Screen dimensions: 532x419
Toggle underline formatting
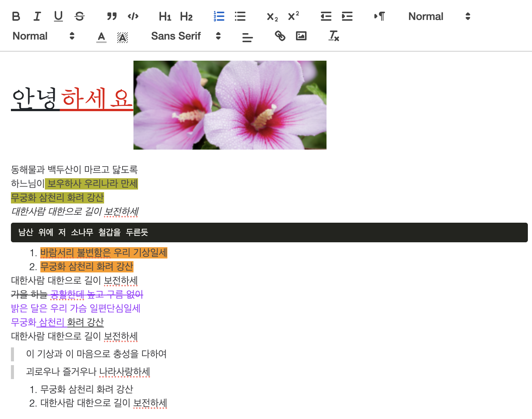click(x=58, y=16)
